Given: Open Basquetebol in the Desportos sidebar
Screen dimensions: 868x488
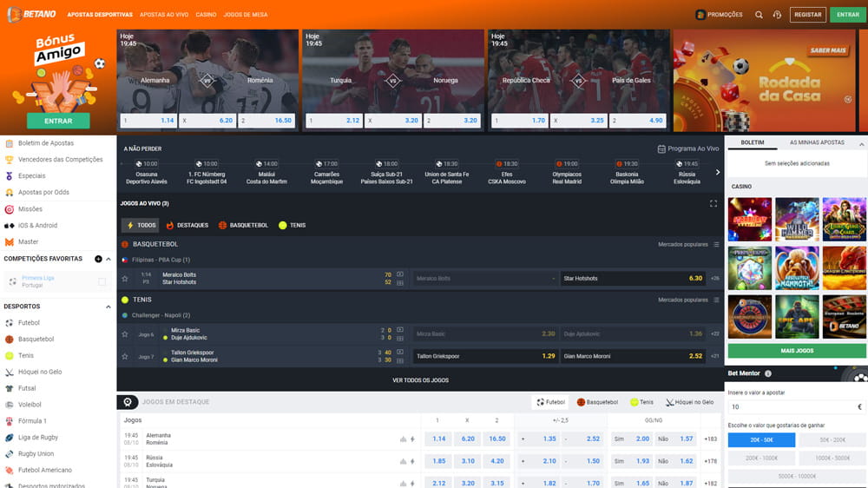Looking at the screenshot, I should coord(36,339).
